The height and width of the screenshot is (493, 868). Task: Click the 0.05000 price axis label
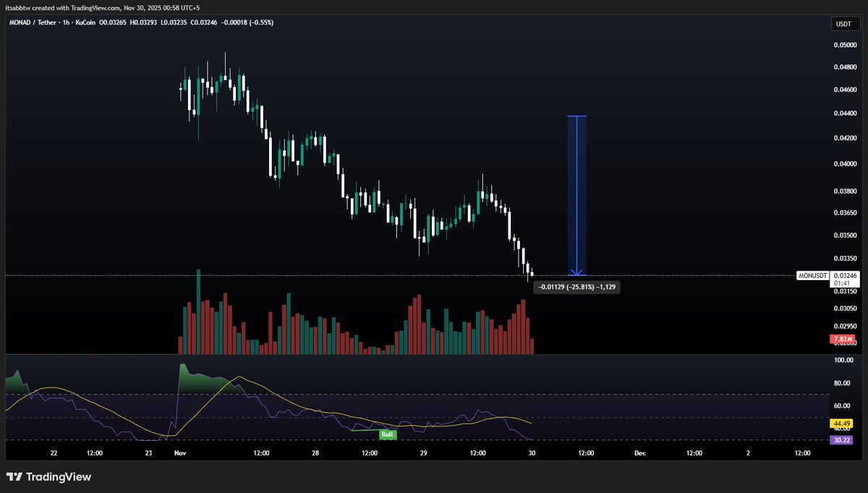pyautogui.click(x=846, y=45)
